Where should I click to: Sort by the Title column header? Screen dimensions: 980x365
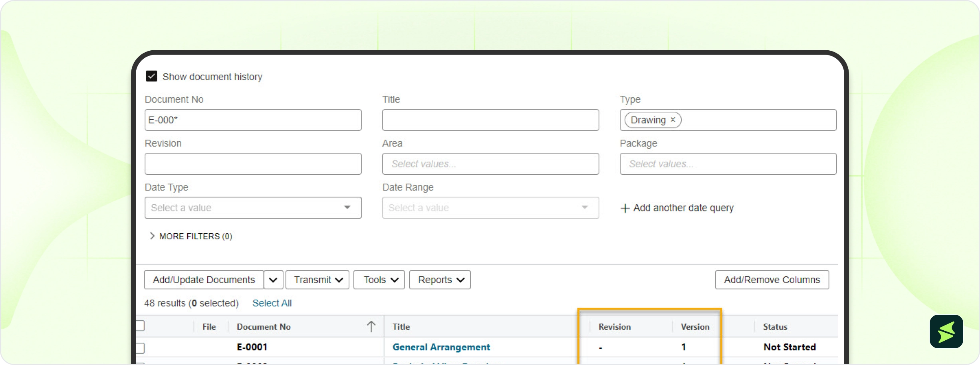[x=401, y=327]
